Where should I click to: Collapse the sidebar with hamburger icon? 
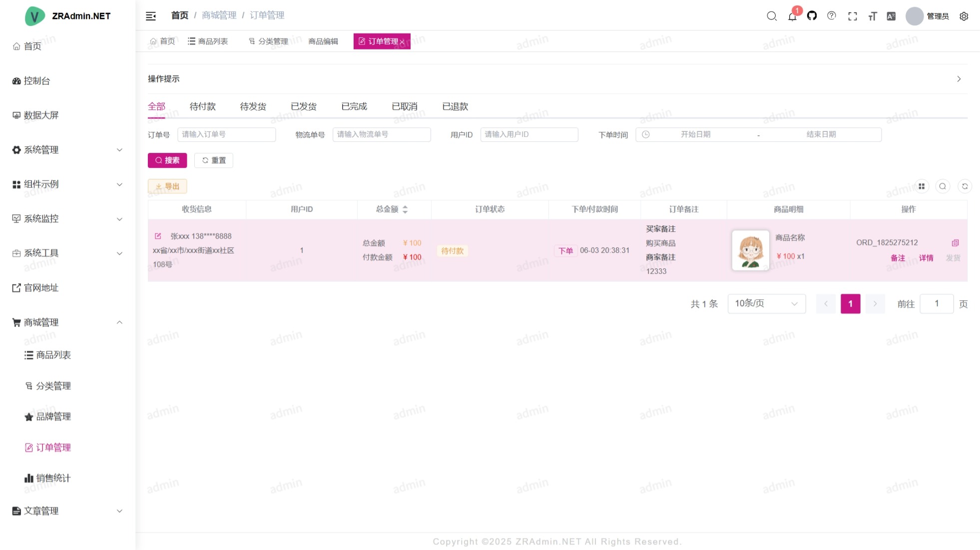[150, 16]
